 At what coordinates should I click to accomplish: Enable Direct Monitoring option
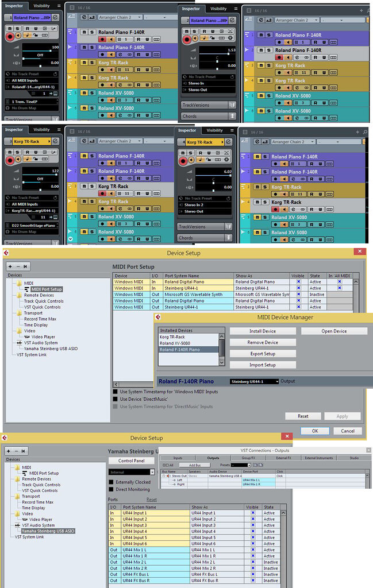click(x=111, y=489)
